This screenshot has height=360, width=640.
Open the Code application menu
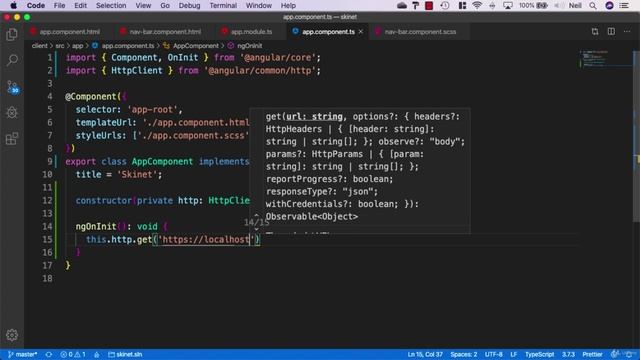tap(36, 5)
